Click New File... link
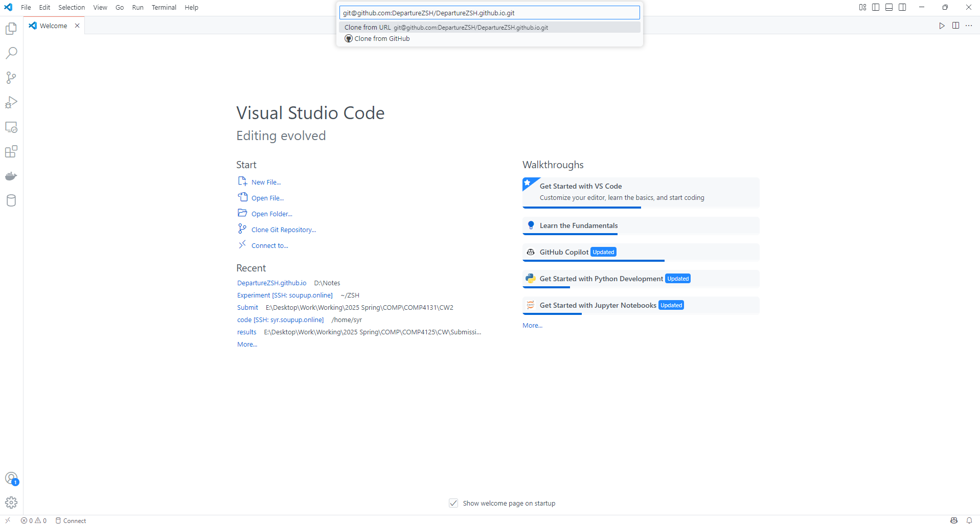Viewport: 980px width, 524px height. coord(266,182)
